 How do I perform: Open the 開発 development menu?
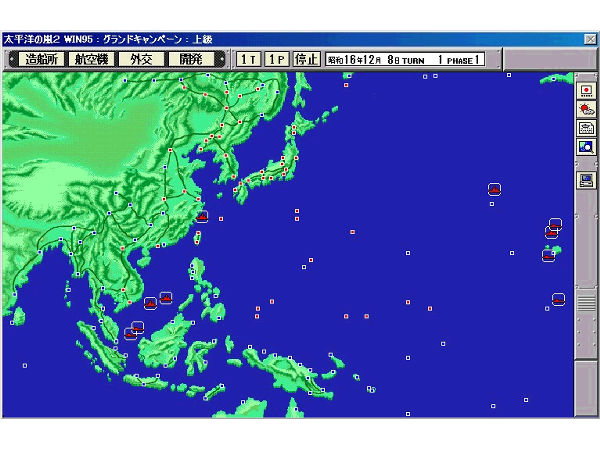[191, 59]
